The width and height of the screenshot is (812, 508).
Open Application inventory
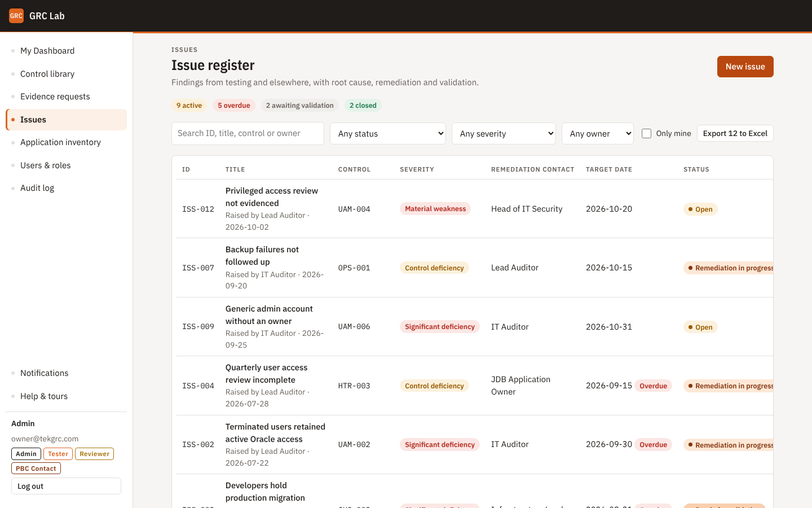click(66, 142)
